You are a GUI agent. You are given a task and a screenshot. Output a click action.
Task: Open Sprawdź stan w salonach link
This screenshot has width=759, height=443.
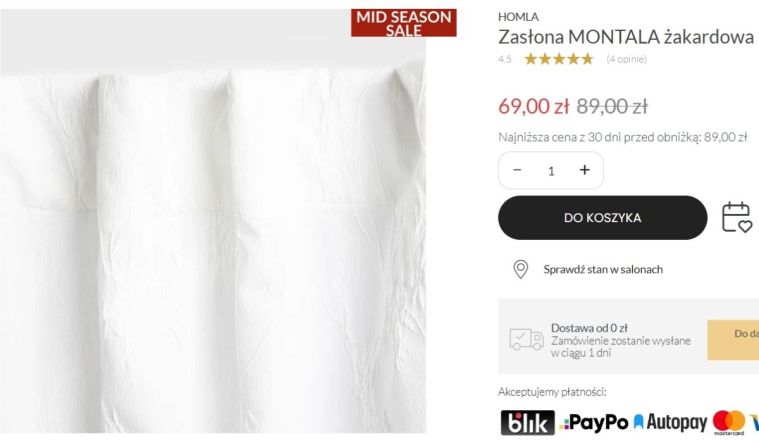click(x=603, y=270)
